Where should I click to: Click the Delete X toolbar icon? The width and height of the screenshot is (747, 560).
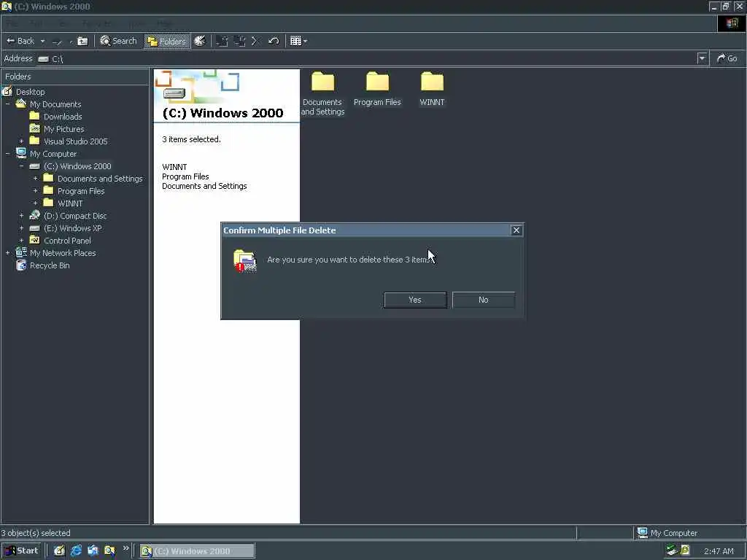click(x=255, y=41)
